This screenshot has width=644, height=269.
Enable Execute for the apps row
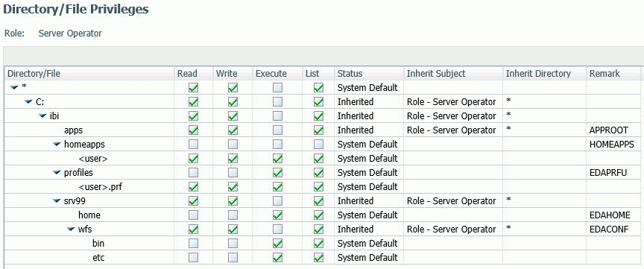[x=277, y=130]
